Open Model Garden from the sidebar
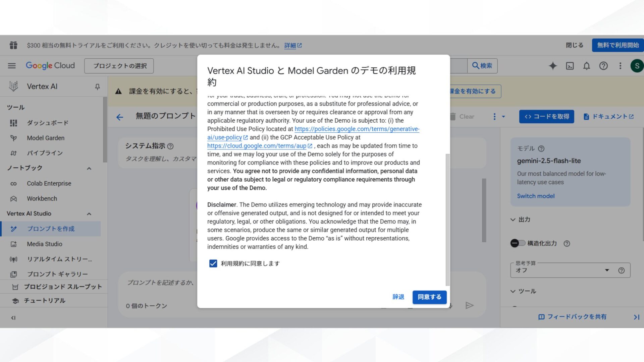Screen dimensions: 644x362 (45, 138)
